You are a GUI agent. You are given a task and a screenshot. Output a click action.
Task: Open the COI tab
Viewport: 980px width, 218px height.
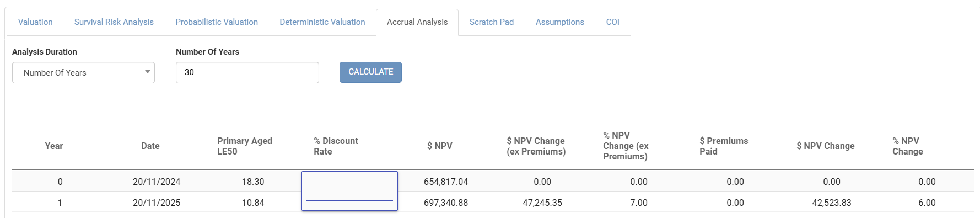pyautogui.click(x=613, y=22)
